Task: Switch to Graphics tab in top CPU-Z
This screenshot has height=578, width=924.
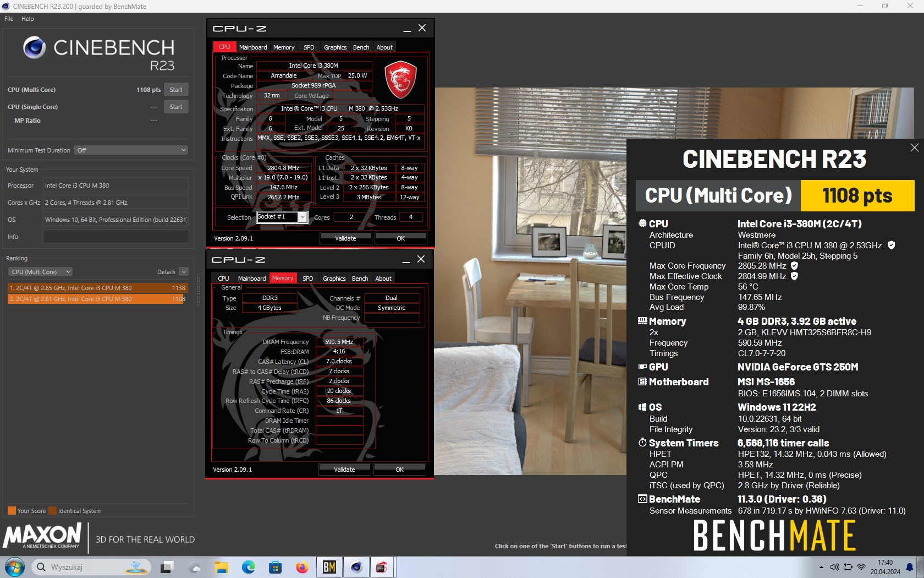Action: (x=335, y=47)
